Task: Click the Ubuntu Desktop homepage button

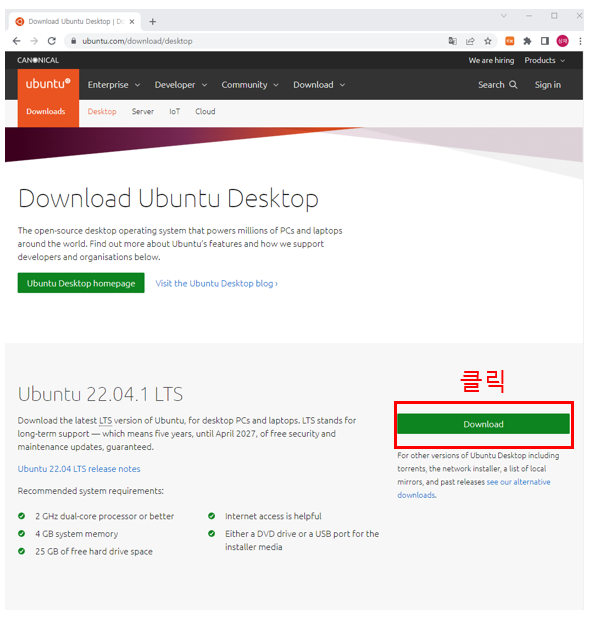Action: tap(81, 283)
